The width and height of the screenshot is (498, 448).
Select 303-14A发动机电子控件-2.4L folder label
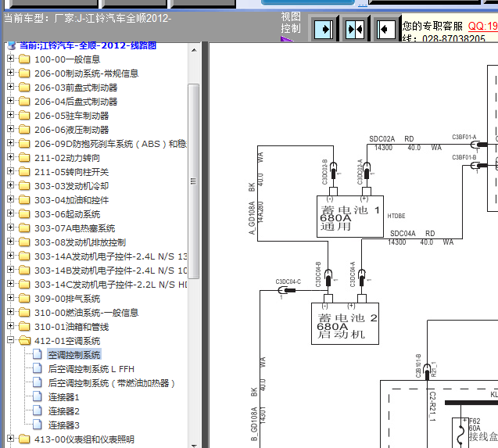point(110,256)
